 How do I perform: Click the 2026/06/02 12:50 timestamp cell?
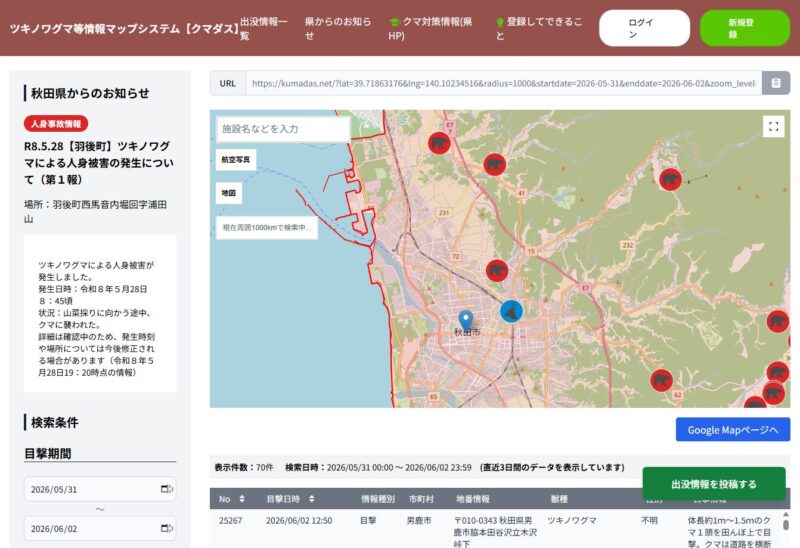pos(299,520)
